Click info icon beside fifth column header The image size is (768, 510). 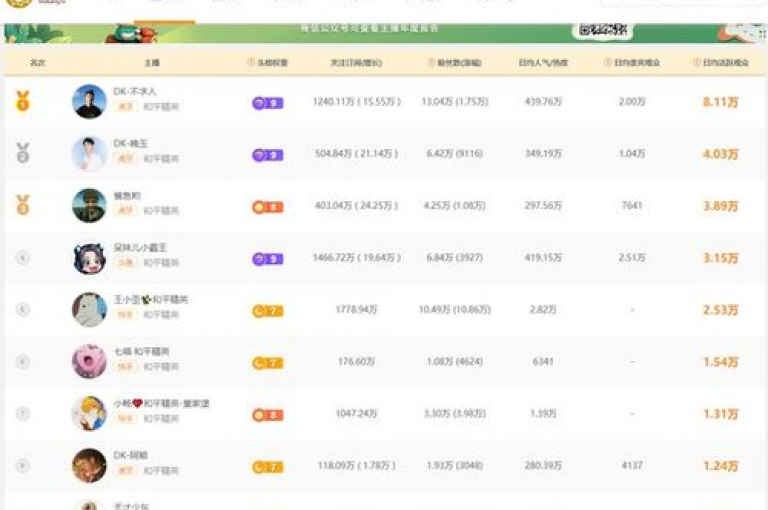(x=431, y=62)
